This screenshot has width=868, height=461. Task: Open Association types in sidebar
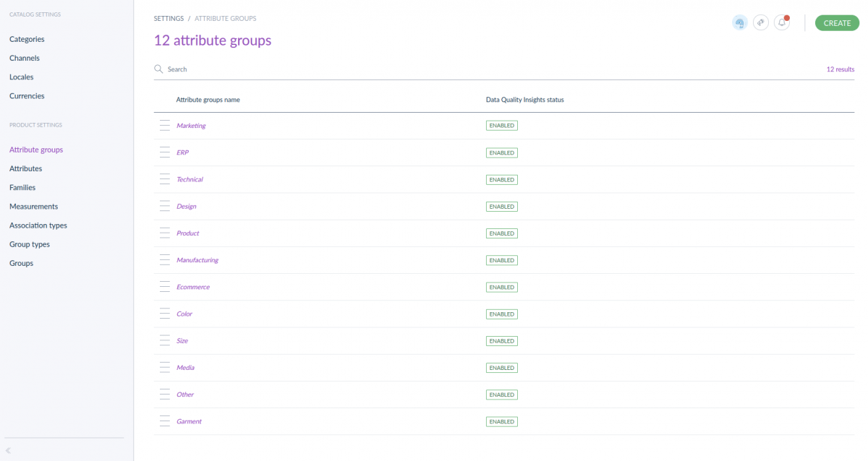coord(38,225)
